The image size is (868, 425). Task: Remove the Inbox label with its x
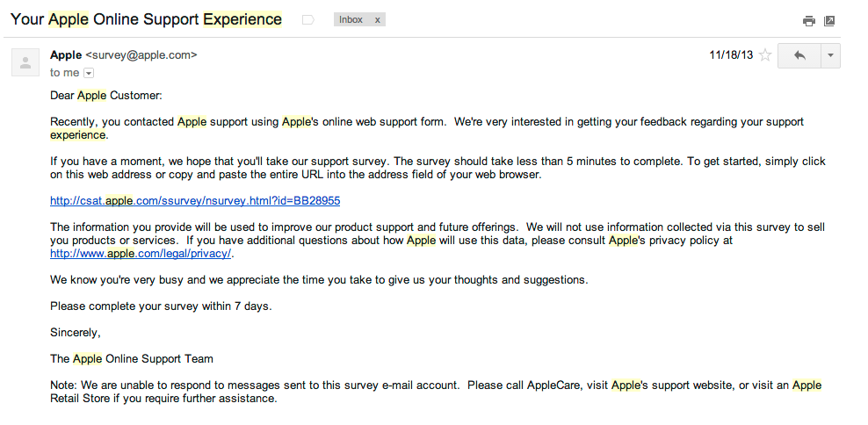tap(378, 19)
